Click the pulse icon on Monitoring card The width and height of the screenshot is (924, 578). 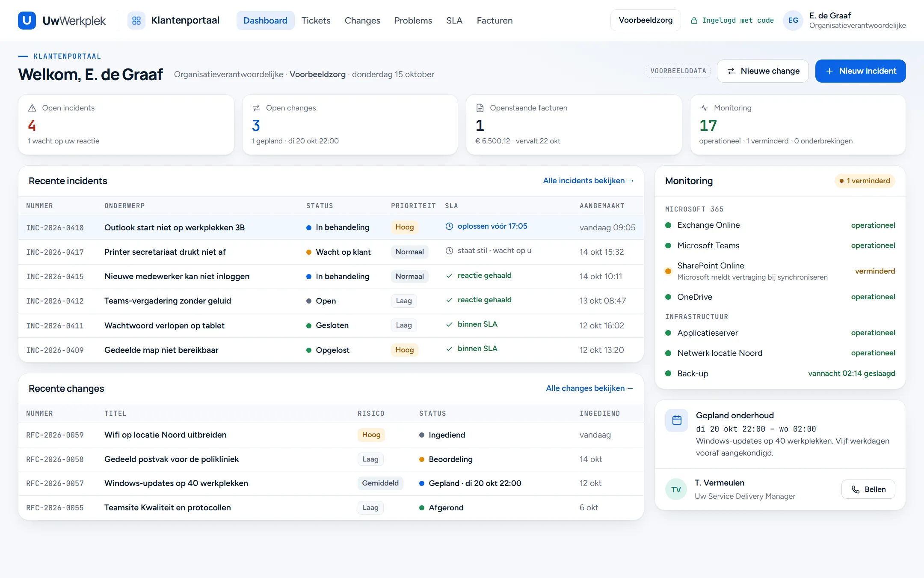click(x=704, y=108)
